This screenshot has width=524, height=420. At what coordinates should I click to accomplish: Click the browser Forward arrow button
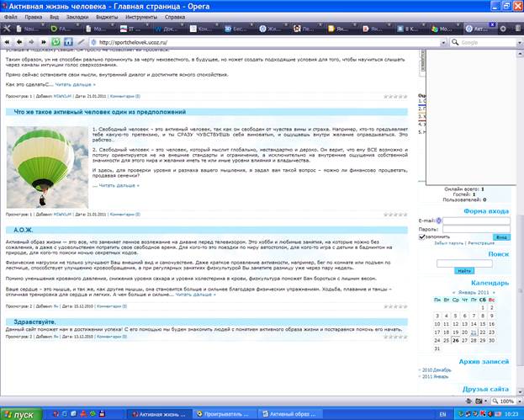coord(31,41)
